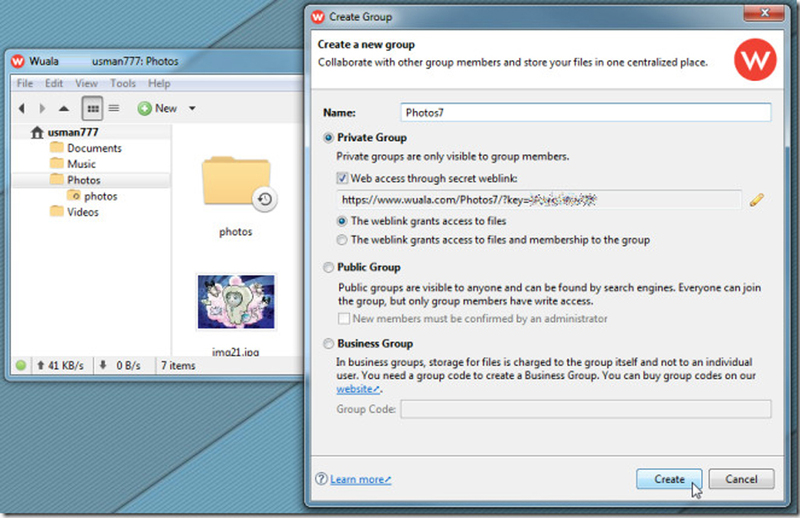
Task: Toggle new members admin confirmation checkbox
Action: [344, 318]
